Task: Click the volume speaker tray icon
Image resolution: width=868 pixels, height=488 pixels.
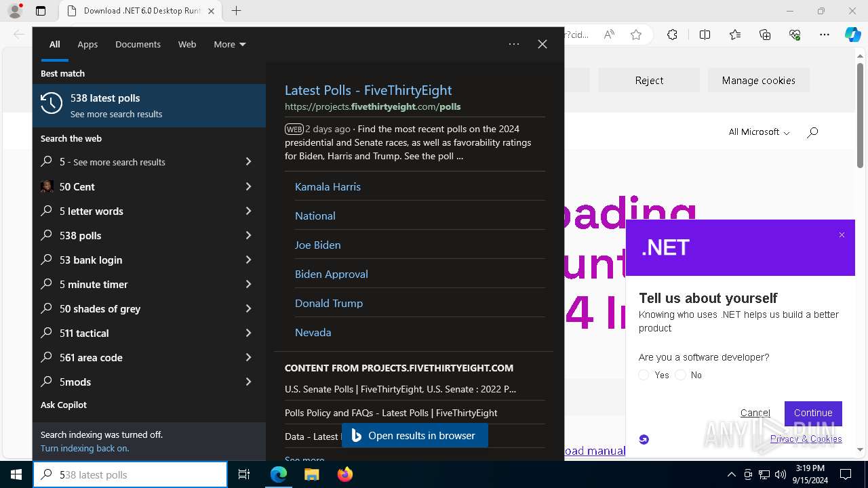Action: (x=781, y=474)
